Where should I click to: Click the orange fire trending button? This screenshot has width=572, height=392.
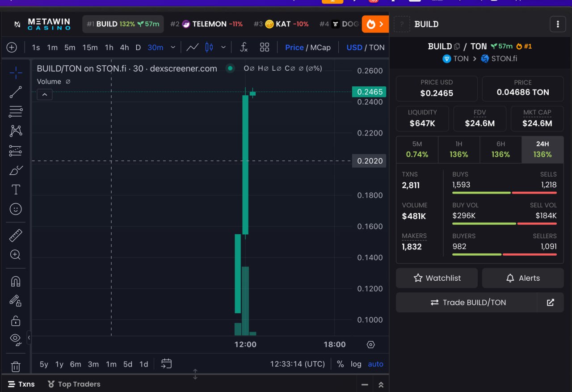coord(375,24)
